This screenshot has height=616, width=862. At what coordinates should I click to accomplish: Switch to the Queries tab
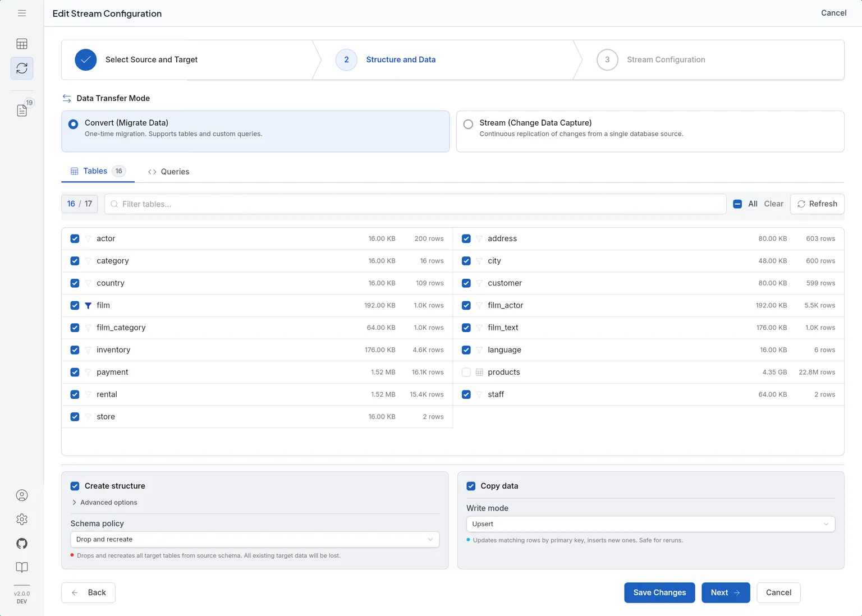point(168,172)
